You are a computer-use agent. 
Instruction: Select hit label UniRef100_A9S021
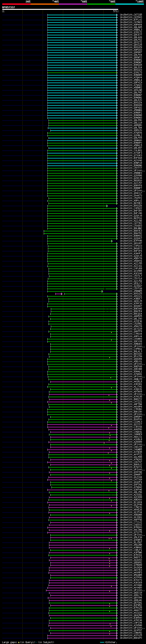click(131, 296)
